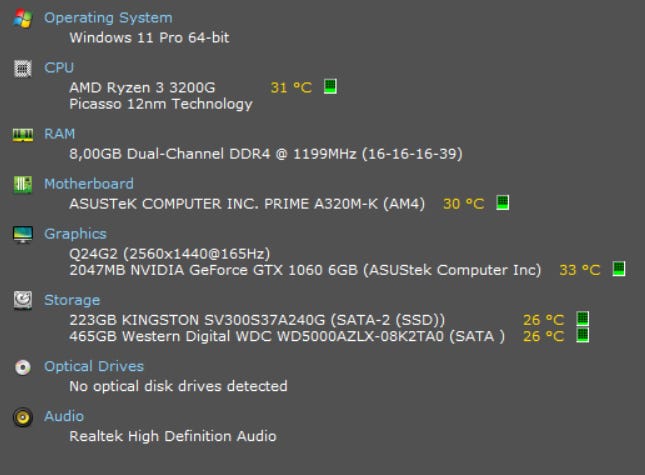
Task: Open the Optical Drives section heading
Action: 94,366
